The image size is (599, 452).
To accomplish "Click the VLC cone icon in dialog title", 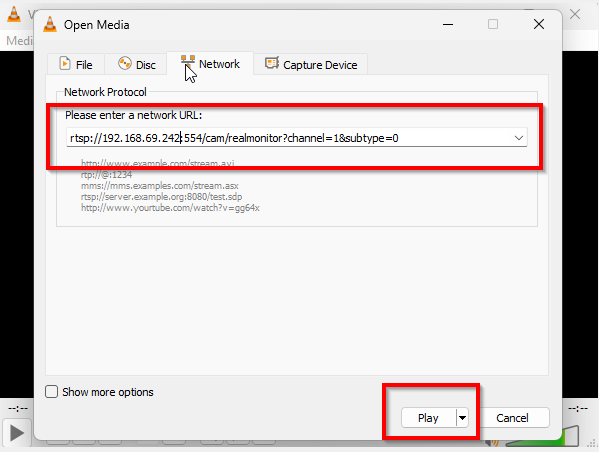I will [50, 24].
